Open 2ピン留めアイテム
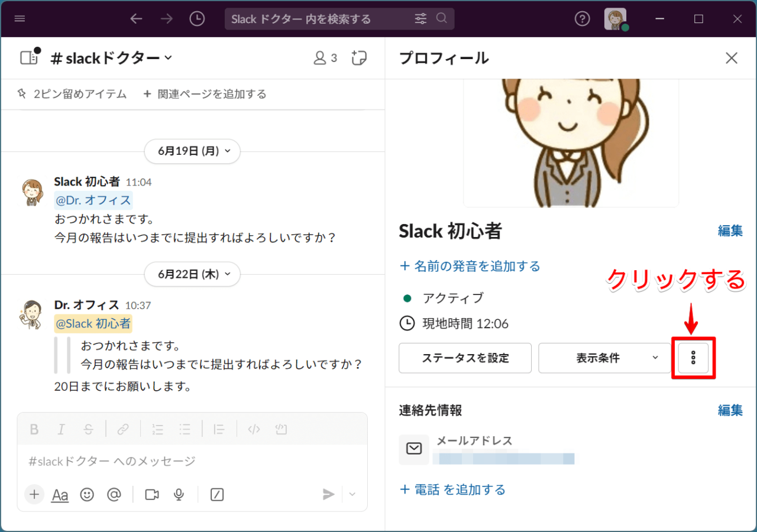 pos(72,94)
